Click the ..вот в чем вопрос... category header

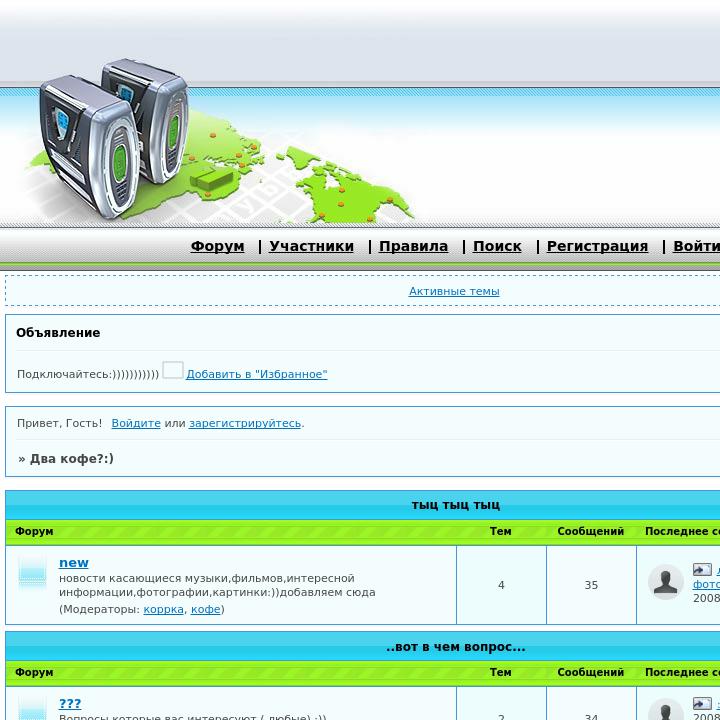tap(456, 647)
